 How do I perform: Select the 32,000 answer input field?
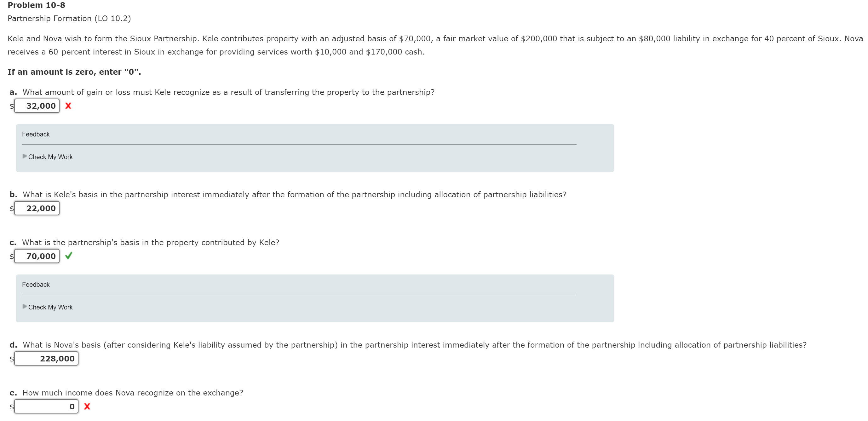(x=37, y=106)
